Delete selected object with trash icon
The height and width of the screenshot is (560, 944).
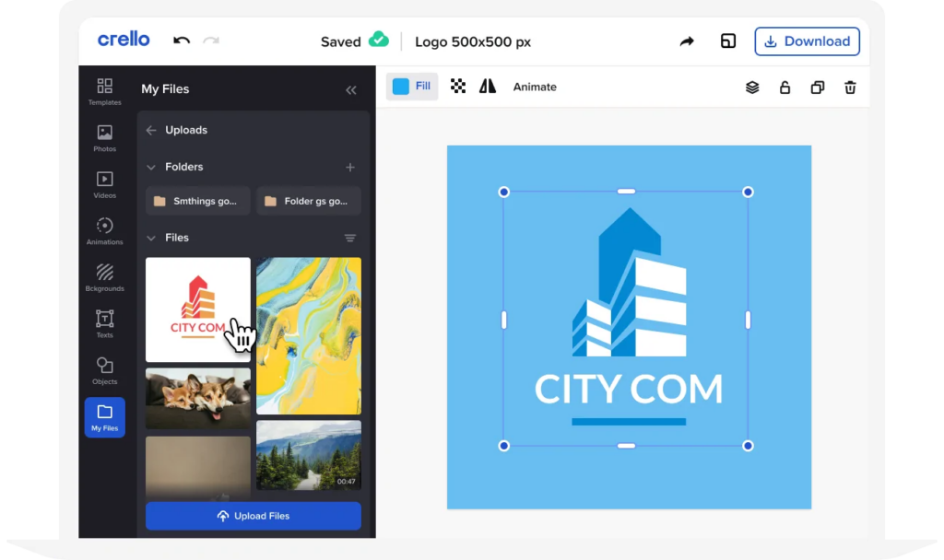[x=850, y=87]
